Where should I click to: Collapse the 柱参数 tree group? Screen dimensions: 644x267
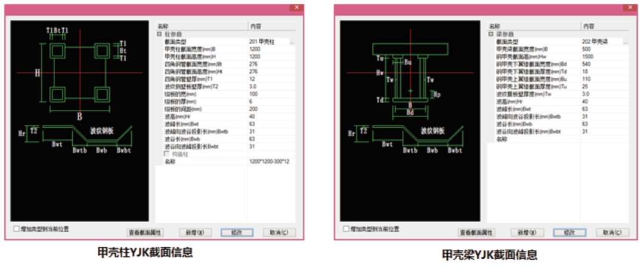pyautogui.click(x=159, y=35)
